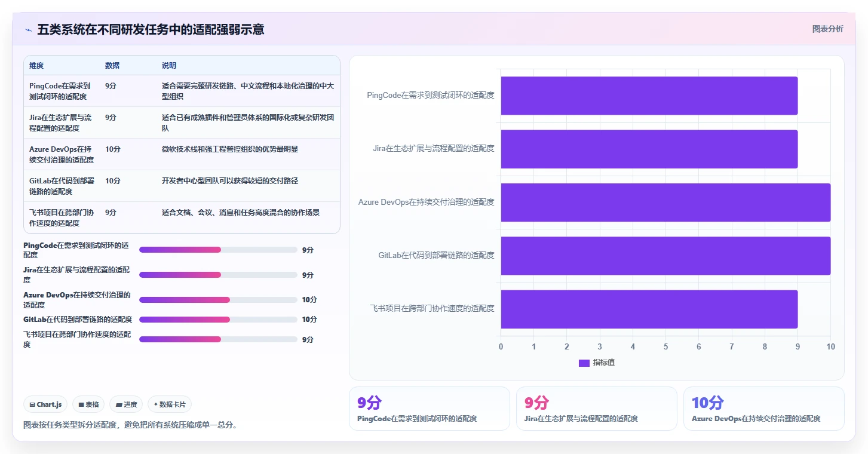Click the 飞书项目 progress bar
This screenshot has width=868, height=454.
pyautogui.click(x=218, y=339)
